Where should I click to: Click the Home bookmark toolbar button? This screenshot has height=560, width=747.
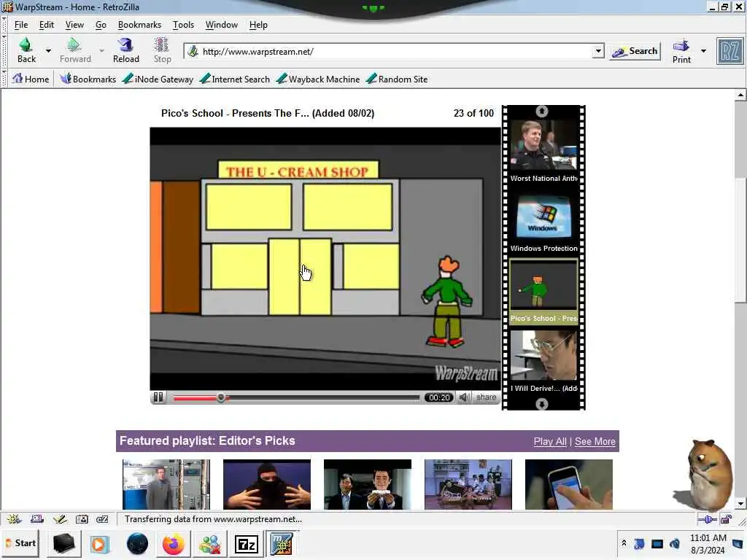31,79
